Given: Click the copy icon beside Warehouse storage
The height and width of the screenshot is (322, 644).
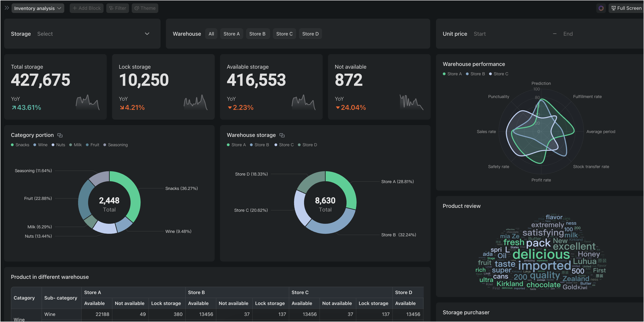Looking at the screenshot, I should [282, 135].
